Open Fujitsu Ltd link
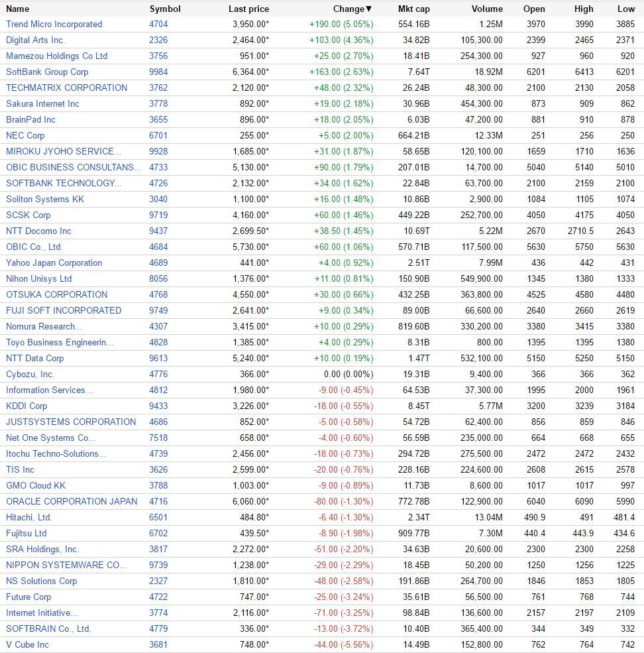The height and width of the screenshot is (653, 644). [27, 533]
